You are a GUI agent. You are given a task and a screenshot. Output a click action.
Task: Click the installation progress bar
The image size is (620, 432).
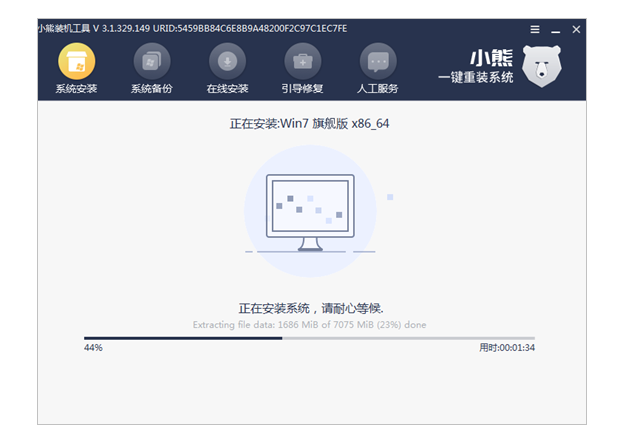pos(309,338)
